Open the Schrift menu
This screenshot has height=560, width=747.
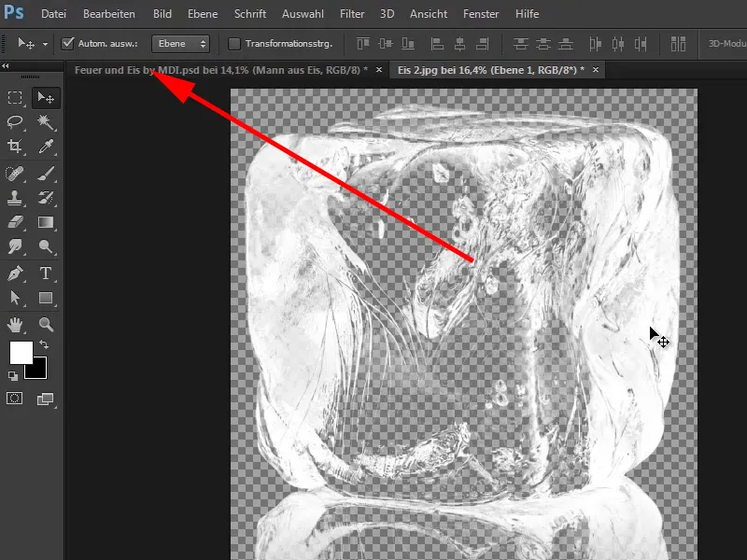[x=249, y=14]
